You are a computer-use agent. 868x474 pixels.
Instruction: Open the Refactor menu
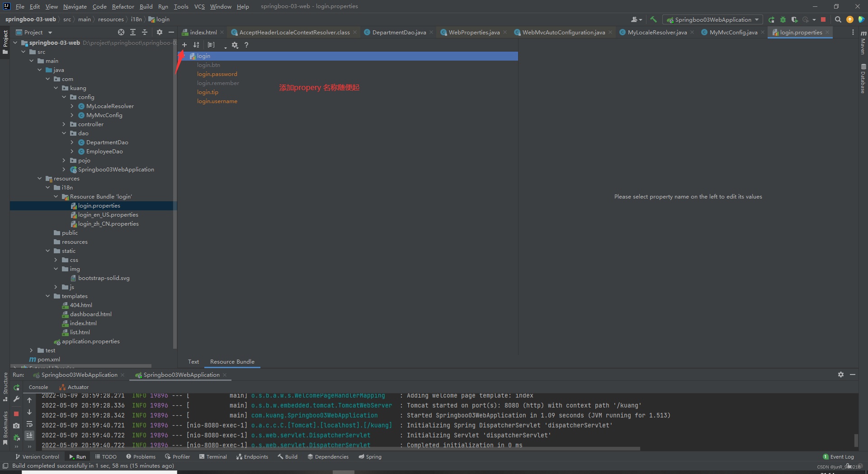123,6
